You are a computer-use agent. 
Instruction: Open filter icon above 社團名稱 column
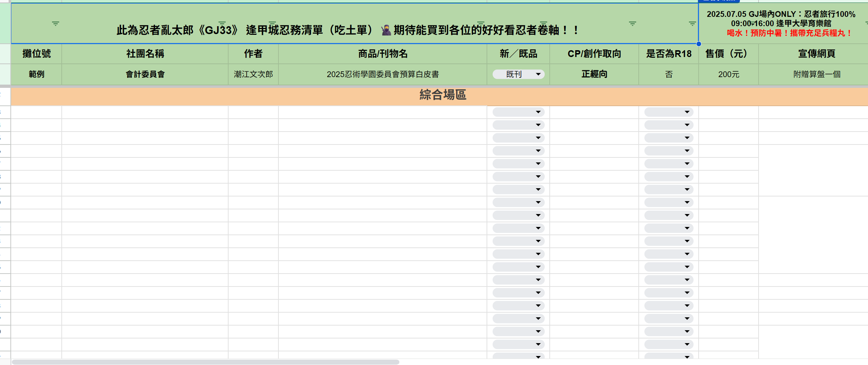click(222, 24)
